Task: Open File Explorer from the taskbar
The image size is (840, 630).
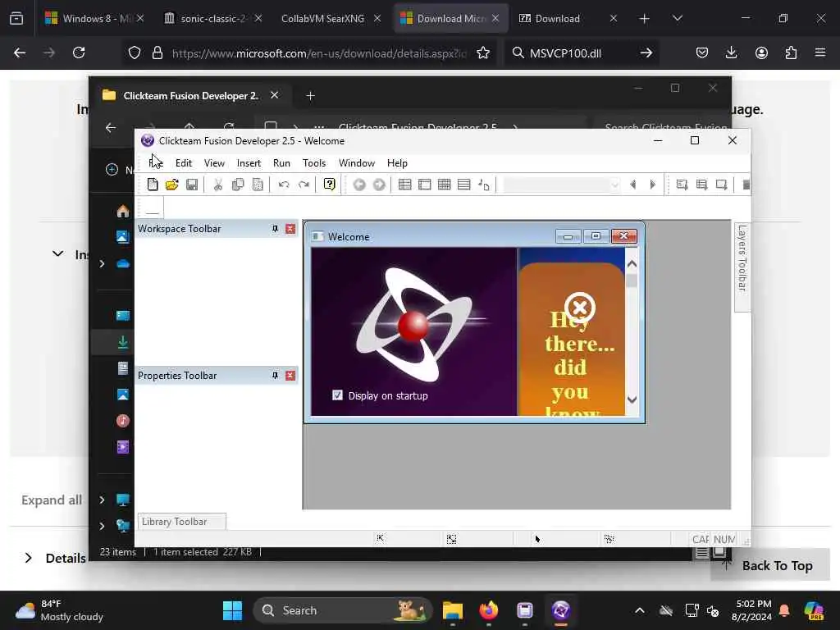Action: click(x=453, y=610)
